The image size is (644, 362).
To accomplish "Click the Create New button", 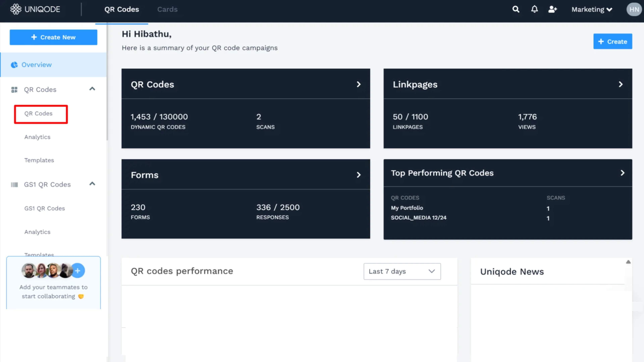I will [53, 37].
